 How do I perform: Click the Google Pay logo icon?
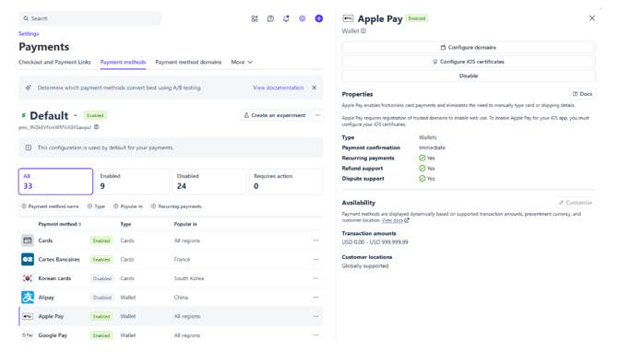tap(28, 335)
